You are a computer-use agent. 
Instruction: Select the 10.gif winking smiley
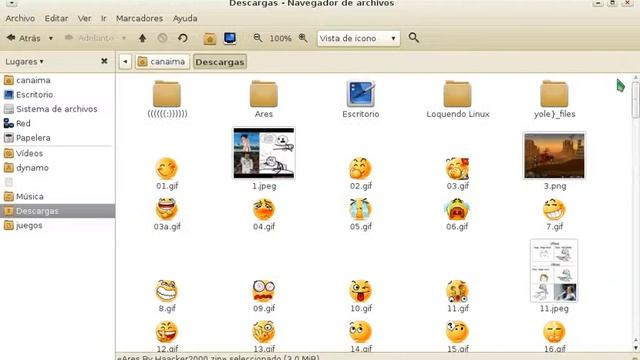coord(360,296)
